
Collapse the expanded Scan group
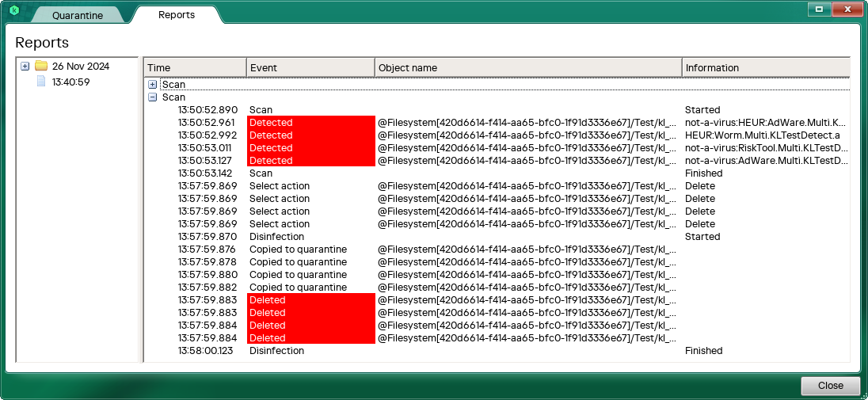(153, 97)
